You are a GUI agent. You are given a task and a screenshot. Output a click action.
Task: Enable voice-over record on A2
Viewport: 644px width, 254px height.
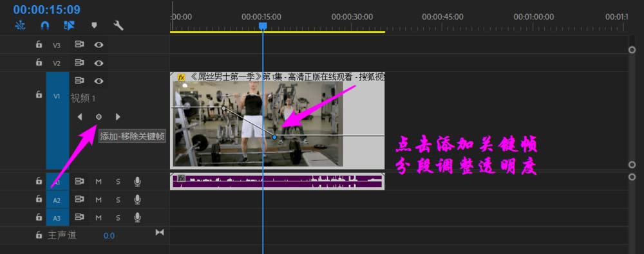(x=138, y=200)
